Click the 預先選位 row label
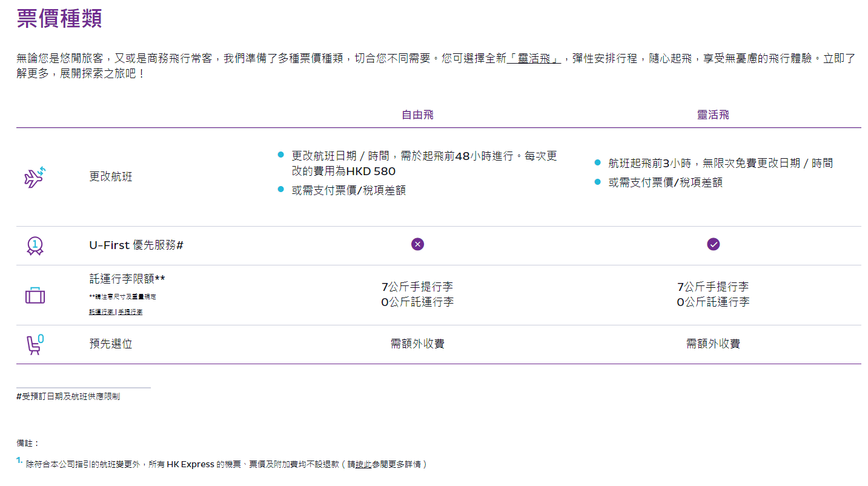Viewport: 868px width, 486px height. (111, 344)
